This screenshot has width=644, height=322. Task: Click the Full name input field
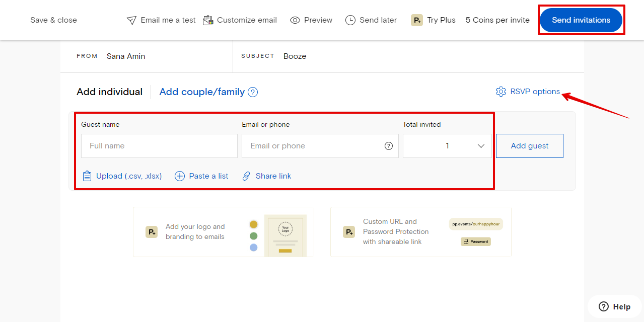[x=159, y=146]
